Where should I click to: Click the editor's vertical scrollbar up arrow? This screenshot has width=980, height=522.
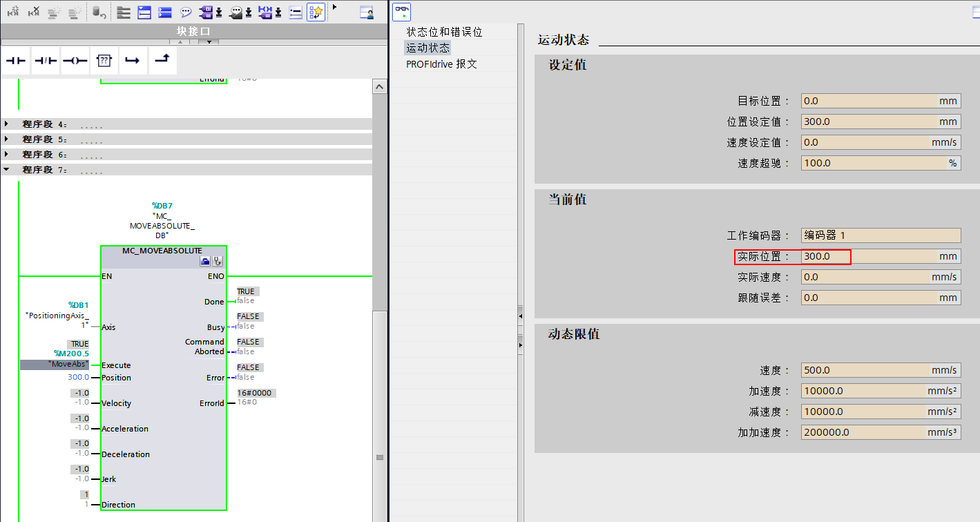pyautogui.click(x=379, y=86)
